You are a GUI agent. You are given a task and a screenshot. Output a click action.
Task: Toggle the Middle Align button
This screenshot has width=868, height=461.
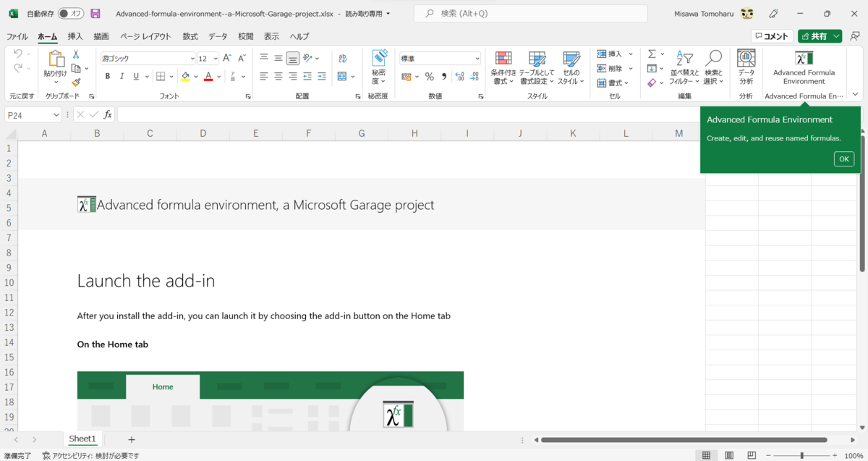[278, 58]
